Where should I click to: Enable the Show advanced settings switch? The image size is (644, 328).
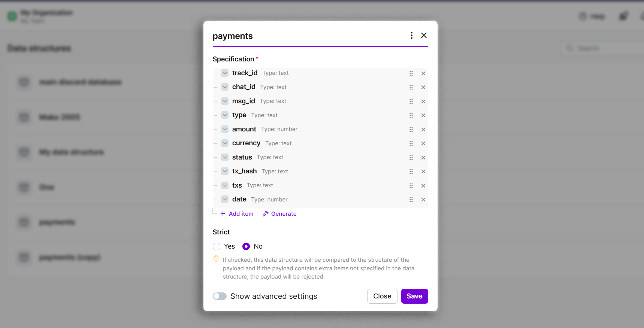click(x=220, y=296)
